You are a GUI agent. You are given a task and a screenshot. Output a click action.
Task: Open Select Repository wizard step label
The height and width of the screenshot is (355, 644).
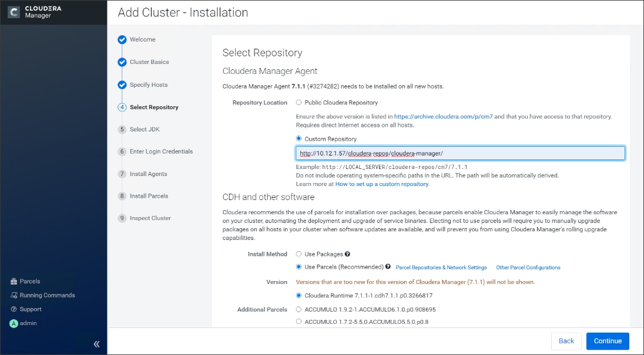click(x=154, y=107)
